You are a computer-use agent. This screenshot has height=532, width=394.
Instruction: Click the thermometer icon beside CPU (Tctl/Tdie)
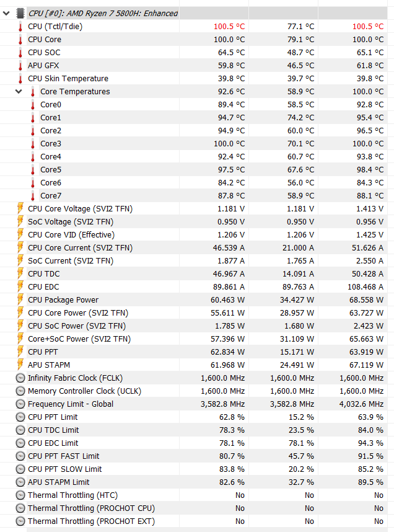pos(20,27)
